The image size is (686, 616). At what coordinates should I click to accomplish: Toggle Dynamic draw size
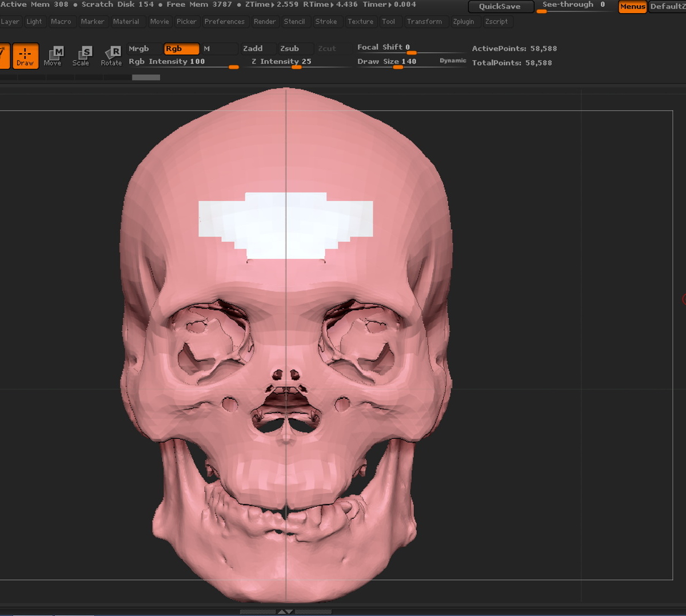tap(453, 61)
